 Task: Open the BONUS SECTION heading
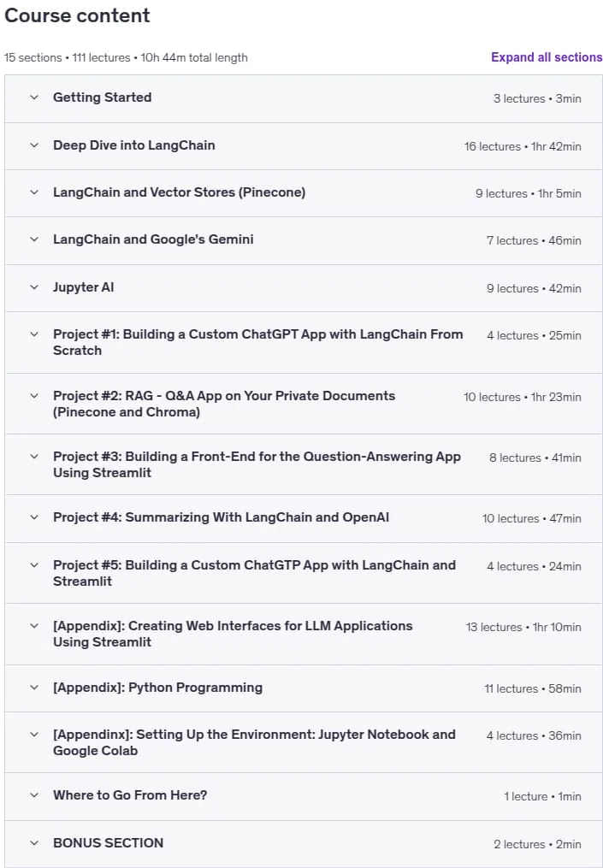[x=109, y=843]
